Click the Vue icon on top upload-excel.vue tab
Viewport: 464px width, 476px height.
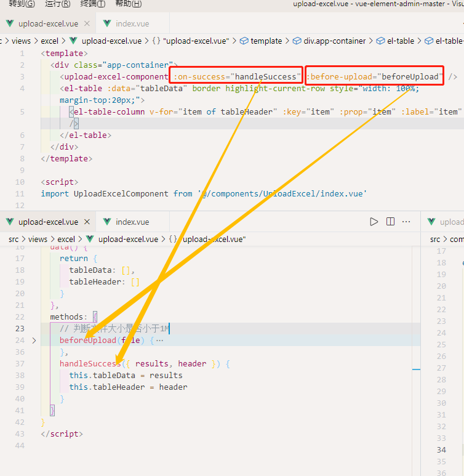coord(10,23)
